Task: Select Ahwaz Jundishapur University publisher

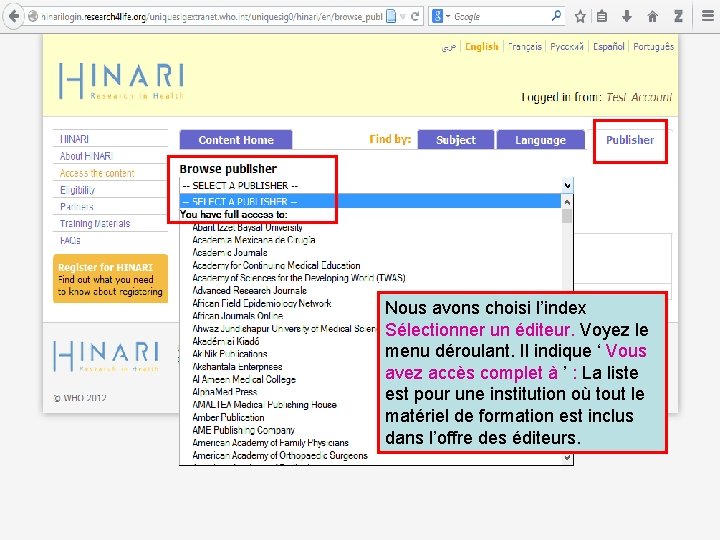Action: (x=284, y=329)
